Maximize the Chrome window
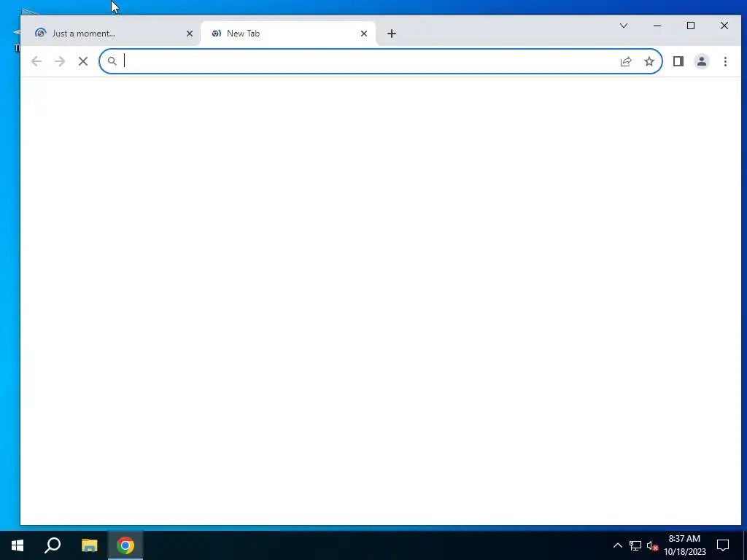 tap(691, 26)
